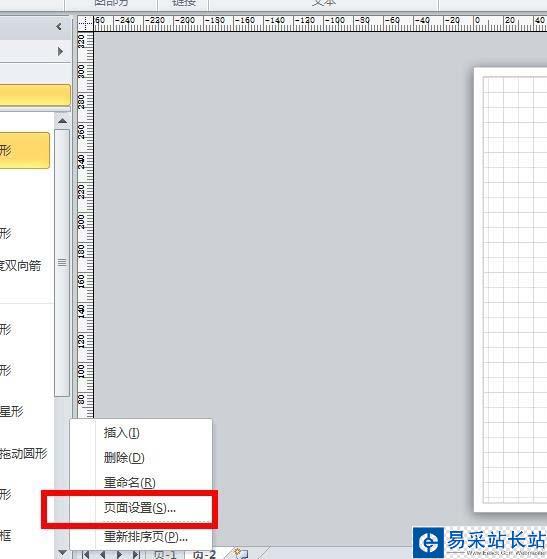
Task: Click the shapes list vertical scrollbar thumb
Action: [62, 263]
